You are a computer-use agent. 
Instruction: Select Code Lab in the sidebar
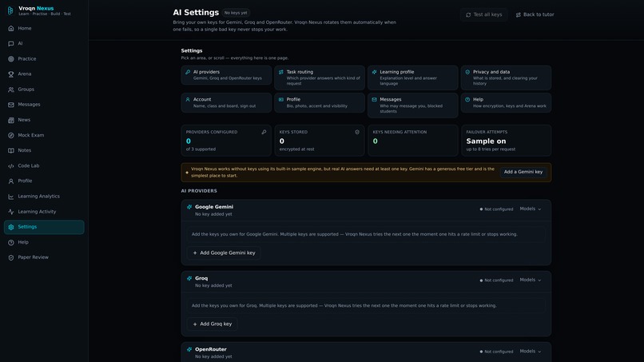[44, 166]
